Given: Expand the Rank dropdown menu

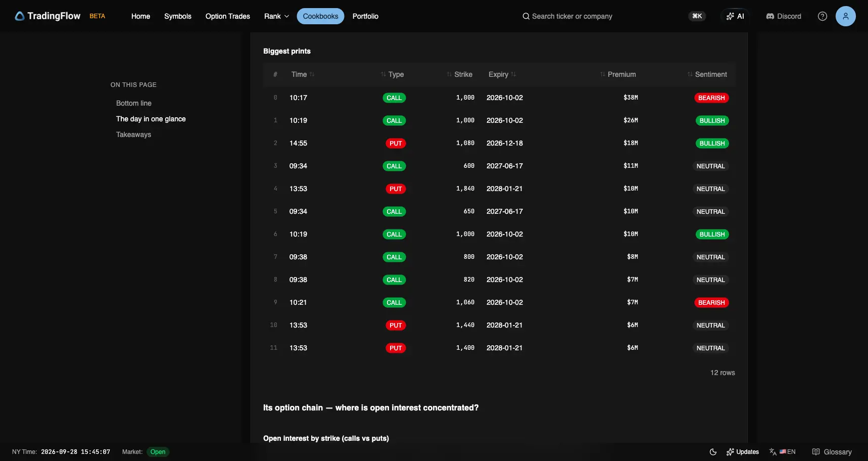Looking at the screenshot, I should point(276,16).
